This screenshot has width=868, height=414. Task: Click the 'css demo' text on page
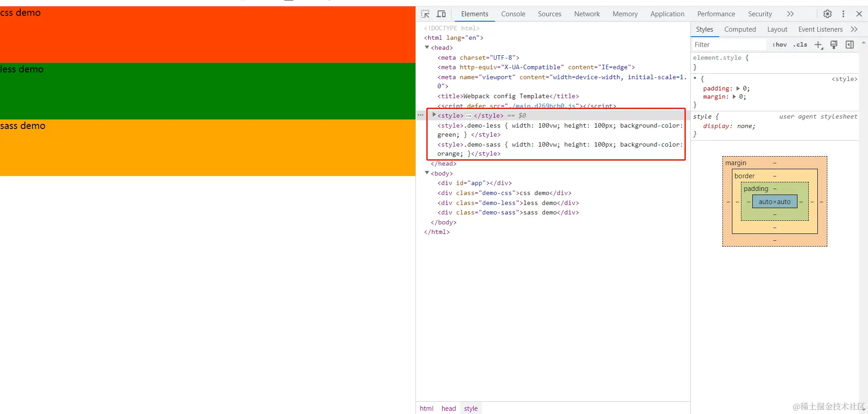(x=20, y=13)
